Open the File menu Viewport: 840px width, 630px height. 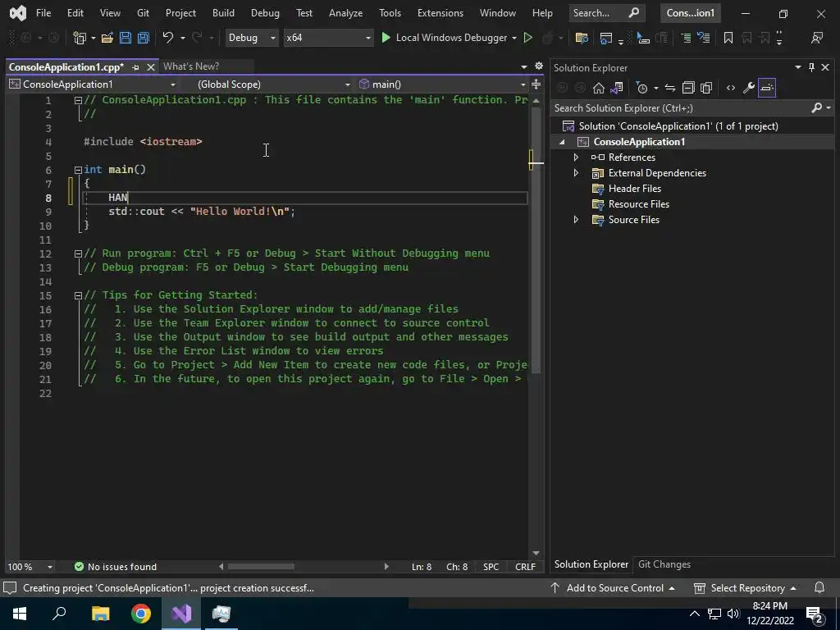pyautogui.click(x=43, y=13)
